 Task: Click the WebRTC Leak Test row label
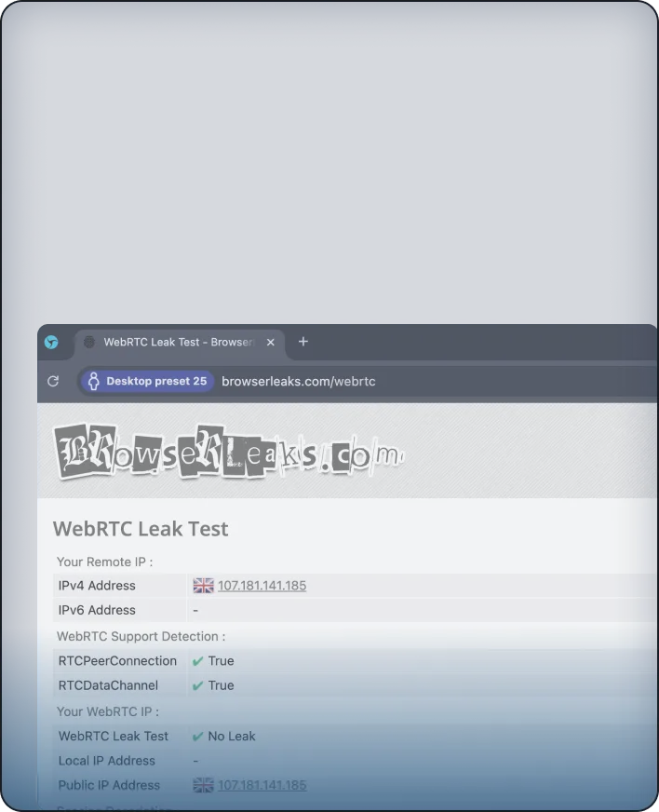coord(114,737)
